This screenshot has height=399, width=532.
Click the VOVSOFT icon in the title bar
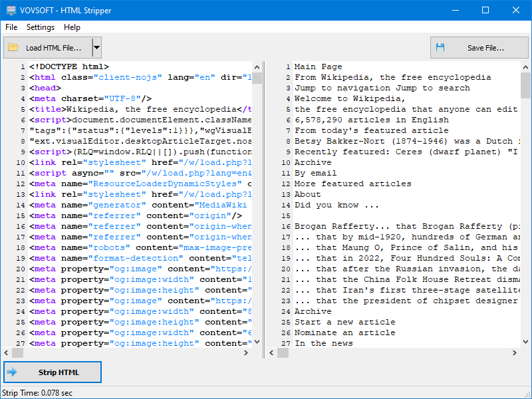coord(11,10)
